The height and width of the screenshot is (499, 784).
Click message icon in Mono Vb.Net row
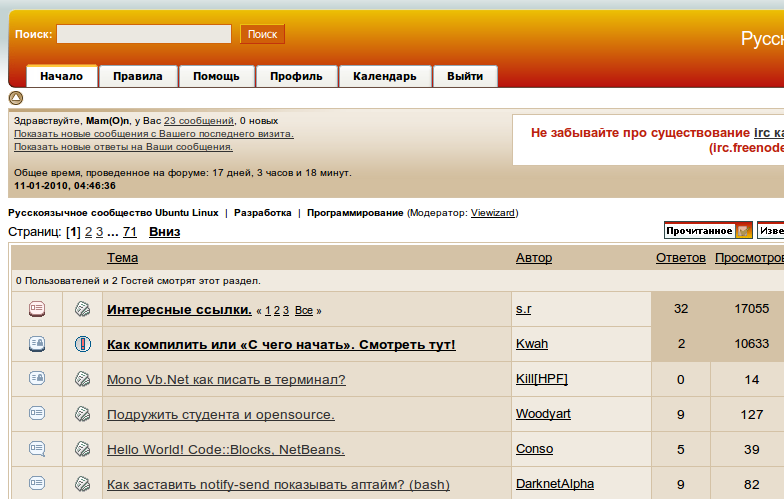(82, 379)
